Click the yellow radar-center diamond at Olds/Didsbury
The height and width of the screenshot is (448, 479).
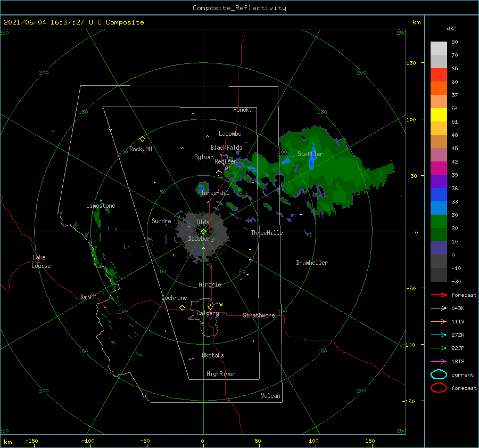click(x=203, y=232)
